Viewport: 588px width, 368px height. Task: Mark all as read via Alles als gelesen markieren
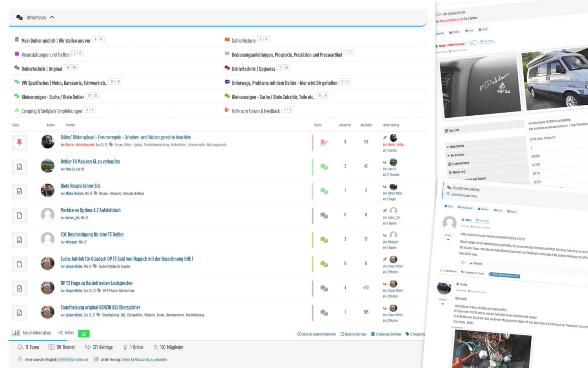click(x=316, y=334)
